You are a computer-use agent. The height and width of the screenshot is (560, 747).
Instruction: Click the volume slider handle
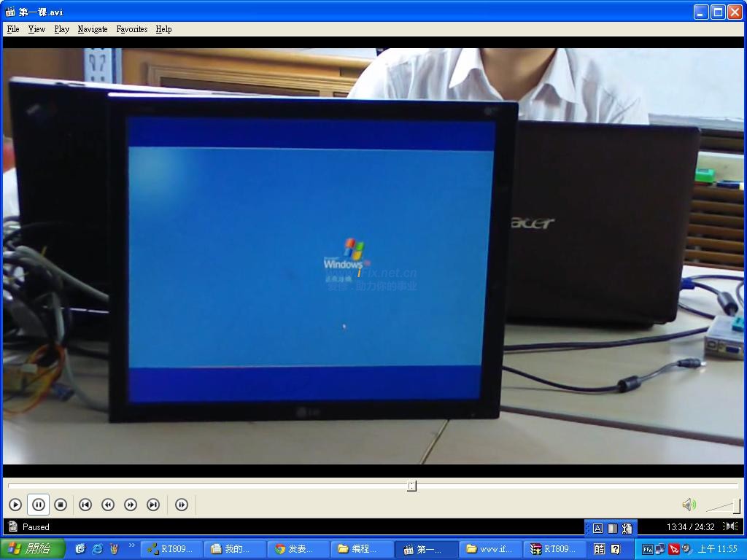pyautogui.click(x=736, y=505)
